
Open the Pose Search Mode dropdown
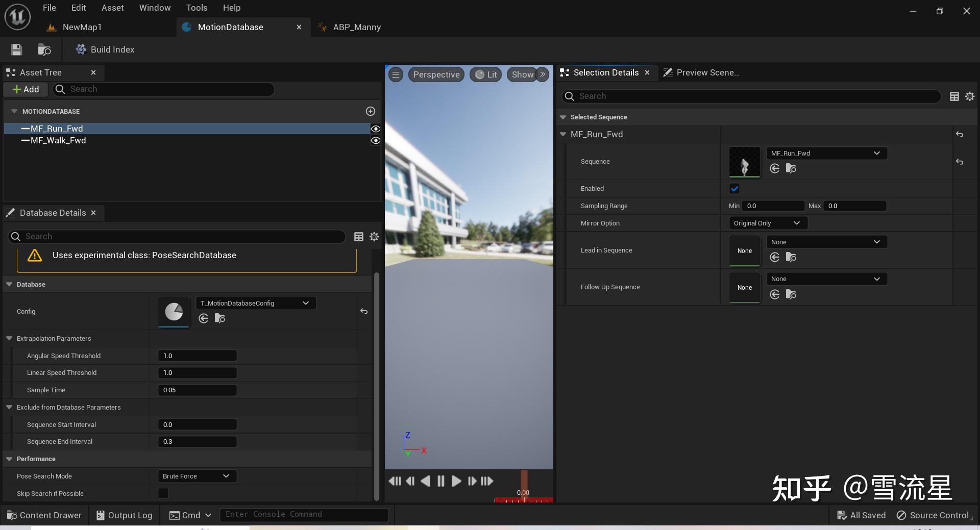click(x=197, y=476)
